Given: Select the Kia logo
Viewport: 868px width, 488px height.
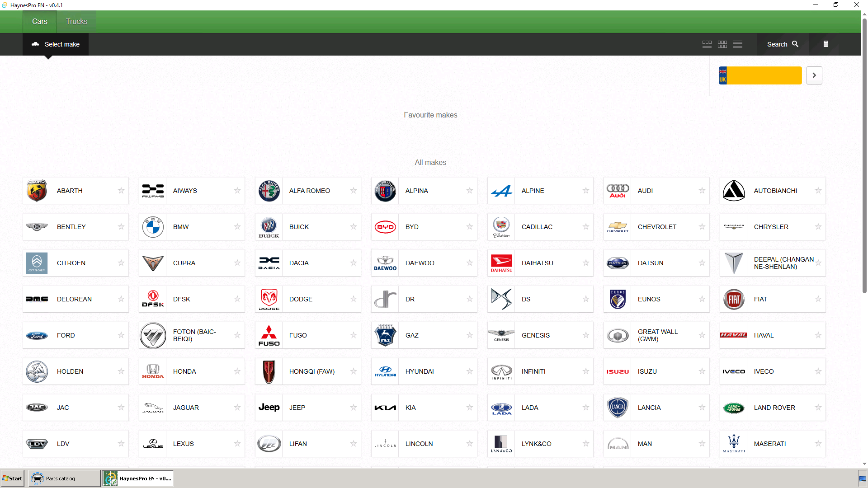Looking at the screenshot, I should coord(385,408).
